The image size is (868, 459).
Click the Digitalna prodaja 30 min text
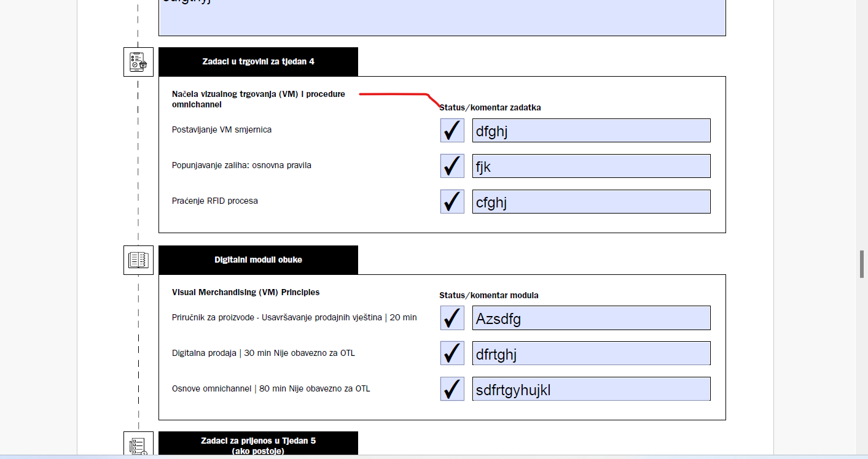click(264, 353)
